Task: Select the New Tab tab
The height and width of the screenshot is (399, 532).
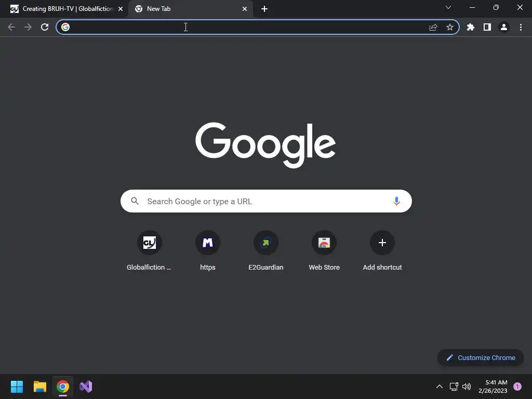Action: tap(190, 9)
